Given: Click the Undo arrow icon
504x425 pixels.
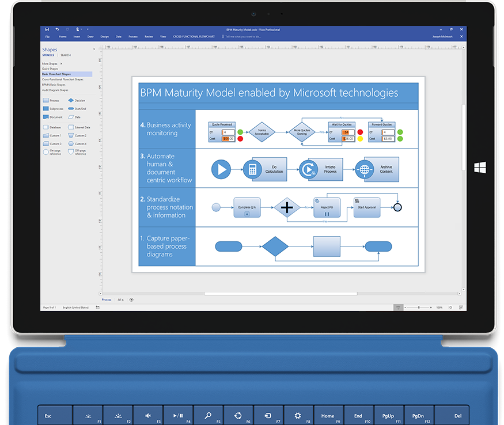Looking at the screenshot, I should pyautogui.click(x=57, y=29).
